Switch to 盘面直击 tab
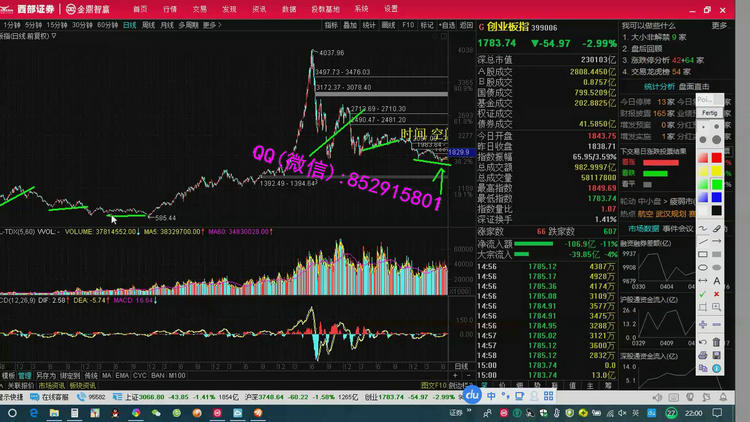Viewport: 750px width, 422px height. point(695,87)
